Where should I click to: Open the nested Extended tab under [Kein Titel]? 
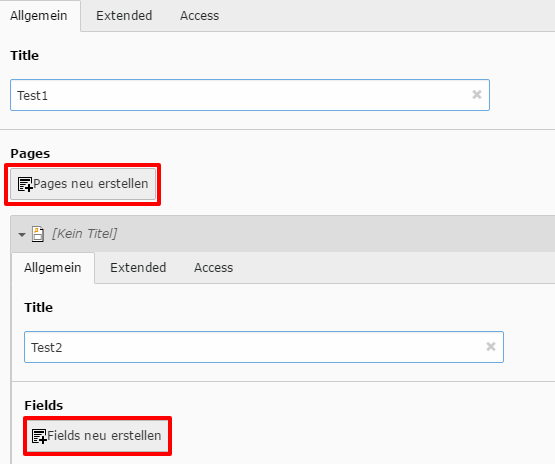click(x=138, y=268)
